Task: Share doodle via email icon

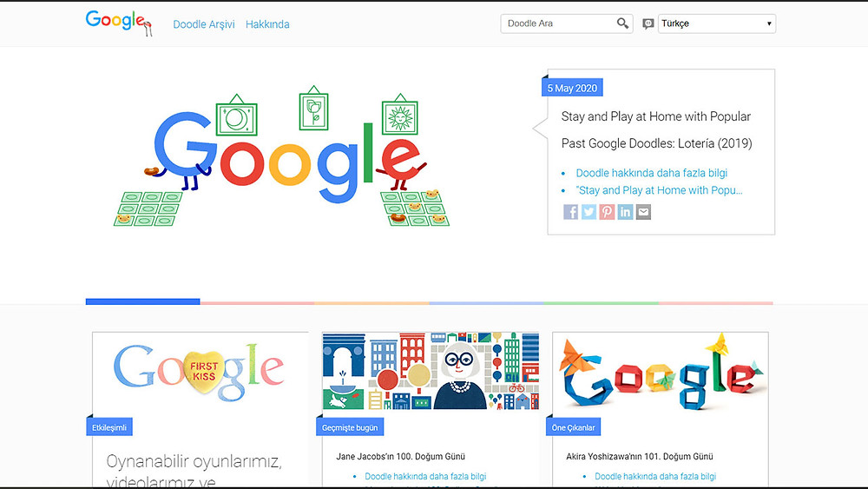Action: (x=643, y=212)
